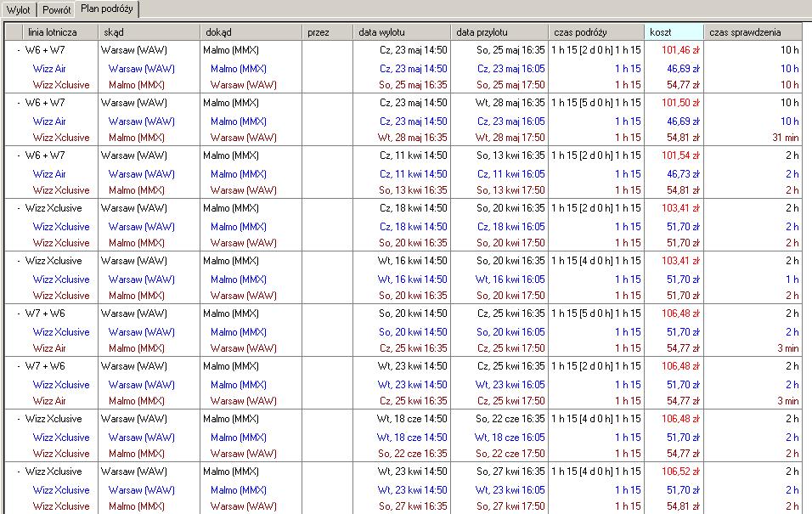Select departure cell So, 22 cze 16:35
The height and width of the screenshot is (514, 812).
pyautogui.click(x=412, y=454)
